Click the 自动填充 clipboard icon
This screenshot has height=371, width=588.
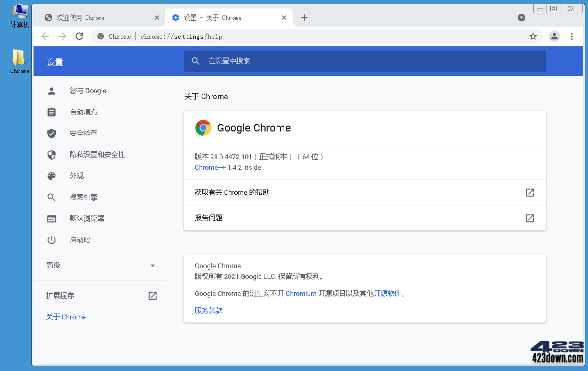click(x=52, y=112)
